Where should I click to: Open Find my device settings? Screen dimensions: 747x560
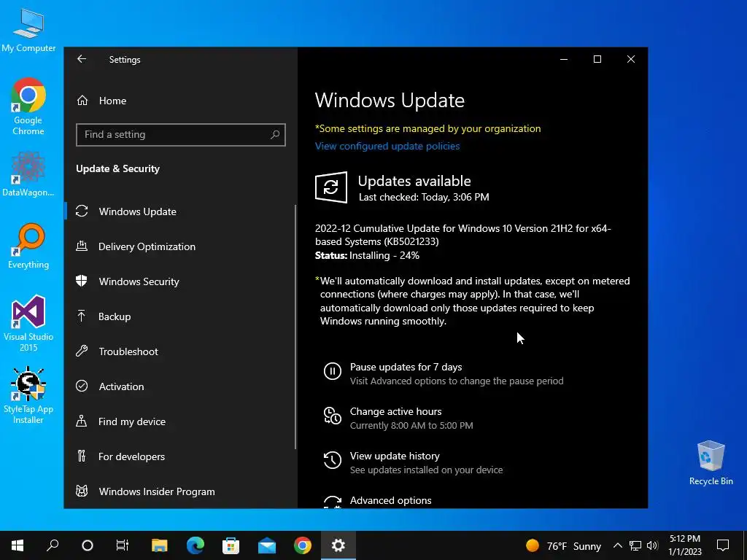coord(131,421)
